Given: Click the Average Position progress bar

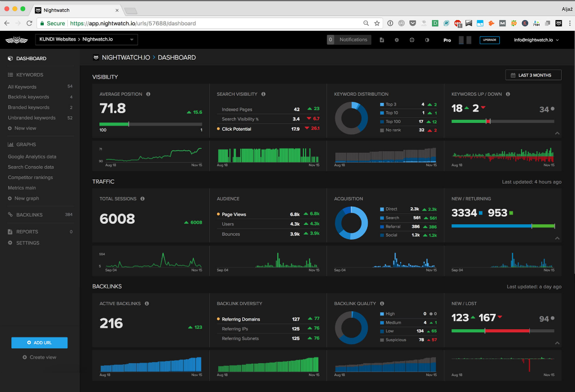Looking at the screenshot, I should (x=151, y=124).
